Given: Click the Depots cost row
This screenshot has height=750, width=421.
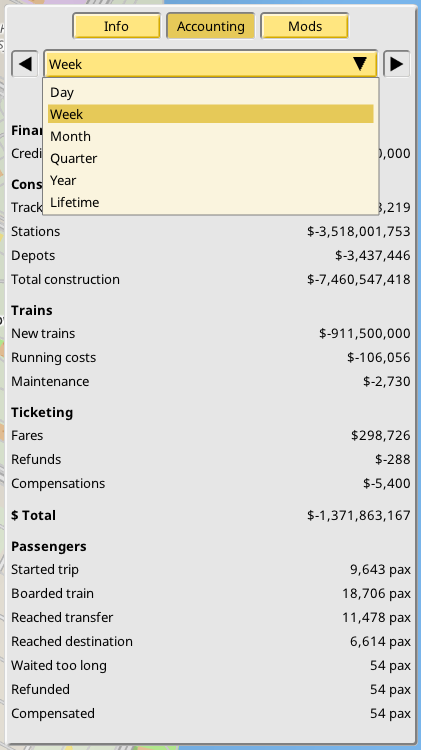Looking at the screenshot, I should [x=210, y=255].
